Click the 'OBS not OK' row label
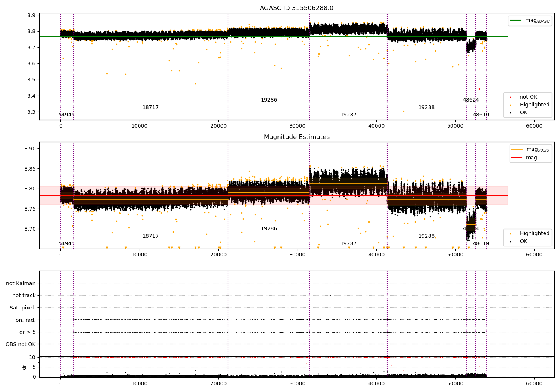560x392 pixels. coord(21,344)
